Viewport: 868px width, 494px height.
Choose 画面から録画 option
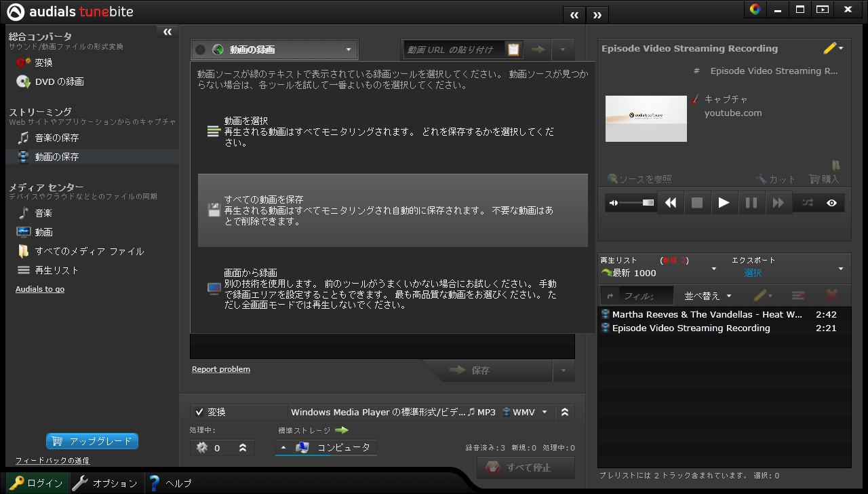click(x=393, y=288)
